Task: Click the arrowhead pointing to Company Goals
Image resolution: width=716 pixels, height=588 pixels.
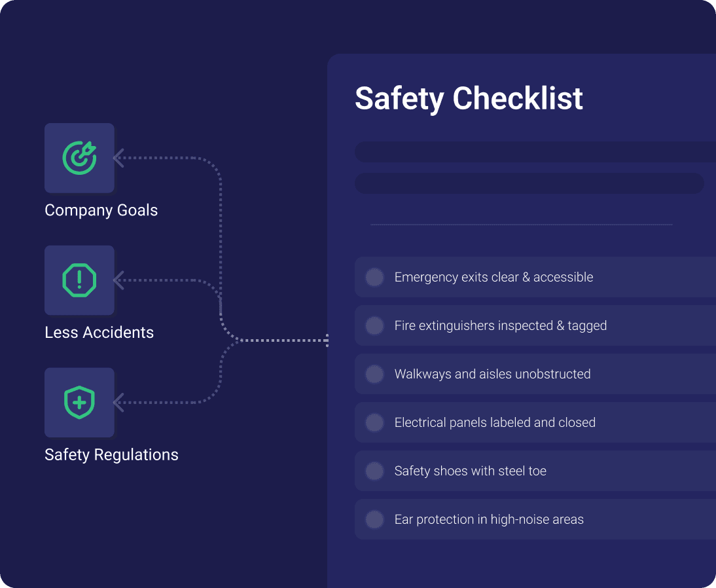Action: pyautogui.click(x=118, y=158)
